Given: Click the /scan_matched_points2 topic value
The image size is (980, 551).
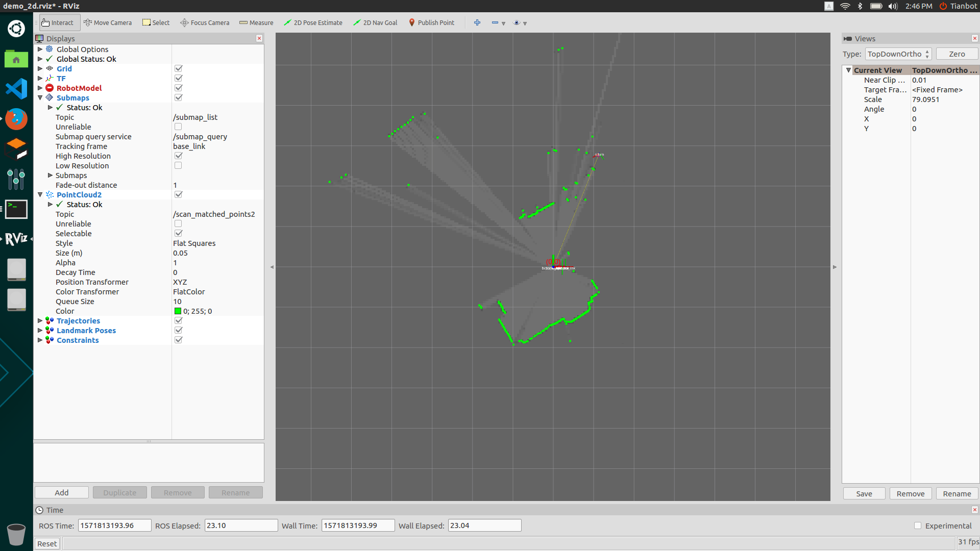Looking at the screenshot, I should (214, 214).
